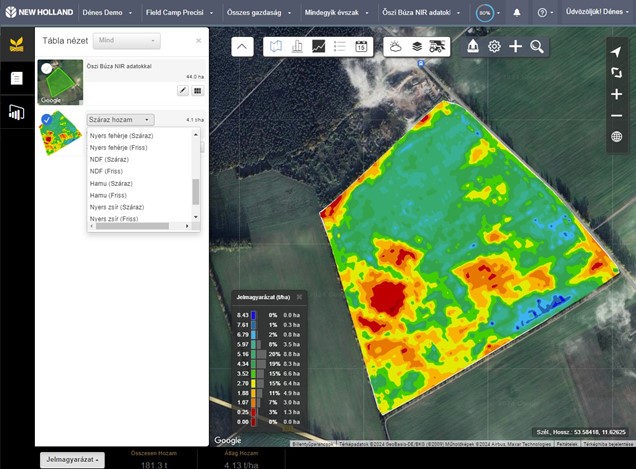This screenshot has width=636, height=469.
Task: Open map settings gear icon
Action: (494, 47)
